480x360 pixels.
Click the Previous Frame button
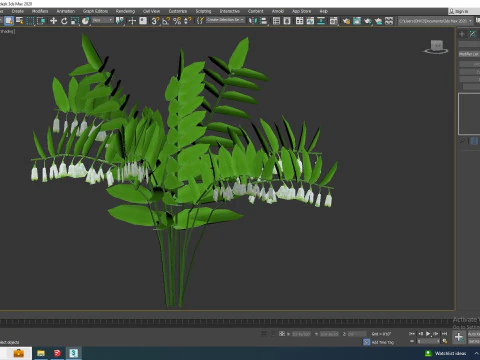click(420, 333)
